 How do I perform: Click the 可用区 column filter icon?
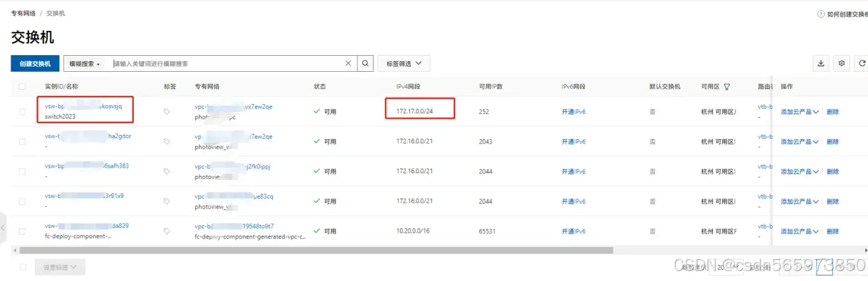pyautogui.click(x=727, y=87)
